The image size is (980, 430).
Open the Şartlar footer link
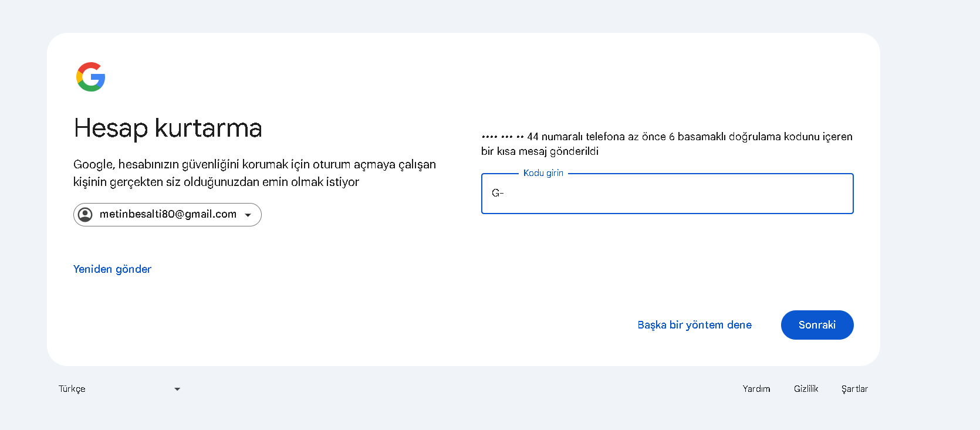tap(854, 389)
